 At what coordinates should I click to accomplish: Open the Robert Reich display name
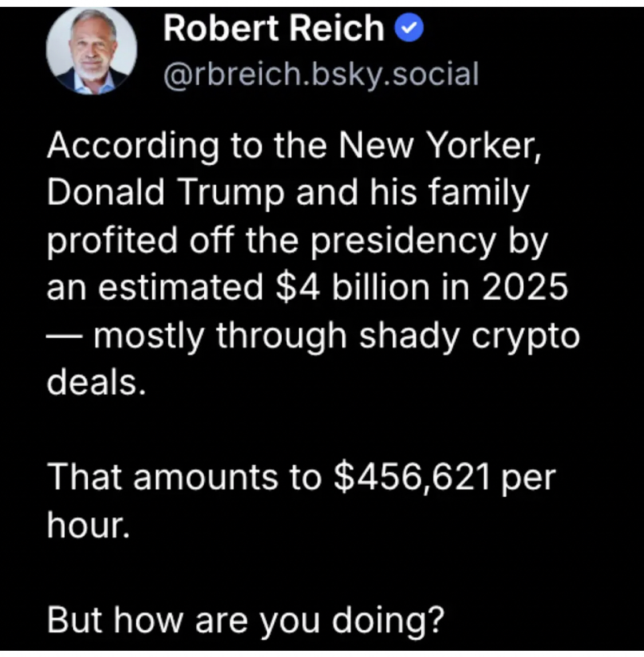274,29
